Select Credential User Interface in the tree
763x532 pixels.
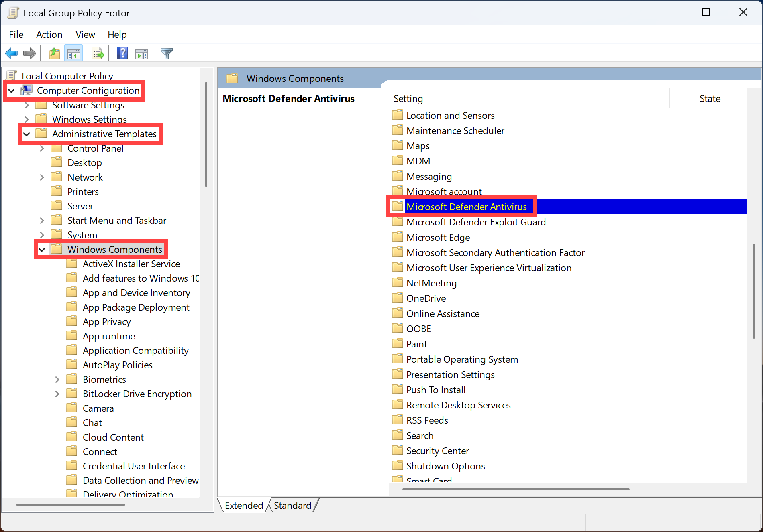click(x=133, y=466)
